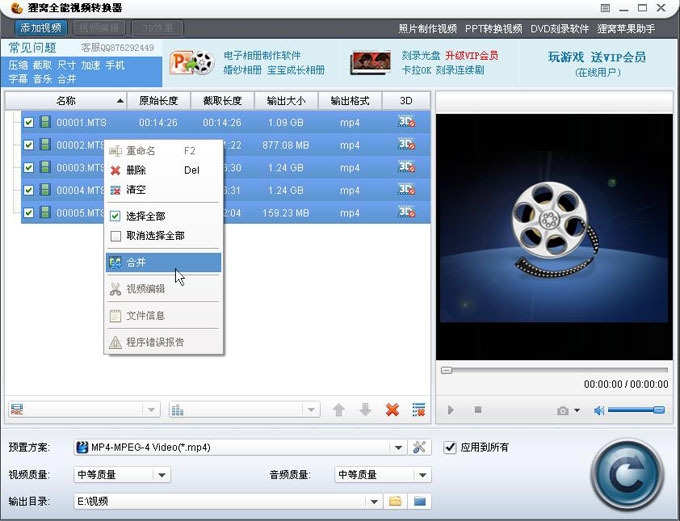Move selected item down with arrow icon
This screenshot has width=680, height=521.
[365, 410]
